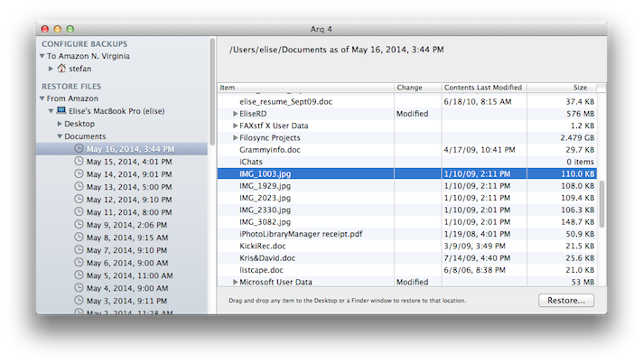Click clock icon beside May 8, 2014, 9:15 AM
Image resolution: width=643 pixels, height=364 pixels.
coord(79,238)
